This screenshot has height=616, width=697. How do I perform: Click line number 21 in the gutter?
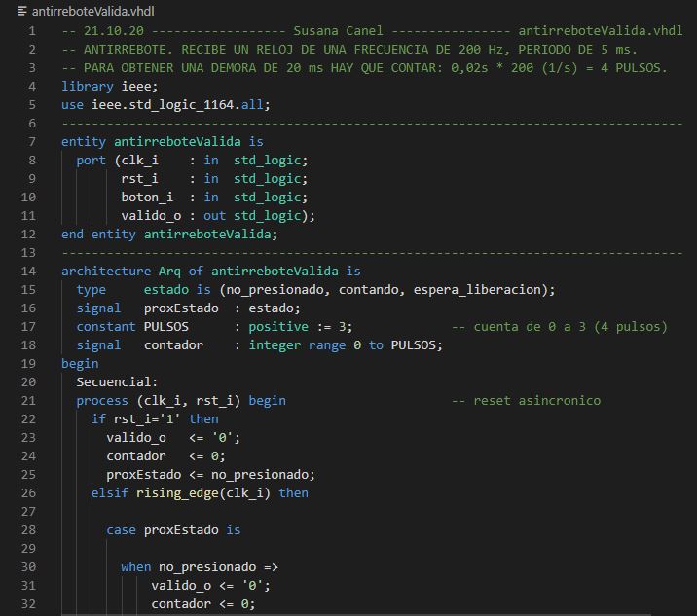(x=29, y=400)
